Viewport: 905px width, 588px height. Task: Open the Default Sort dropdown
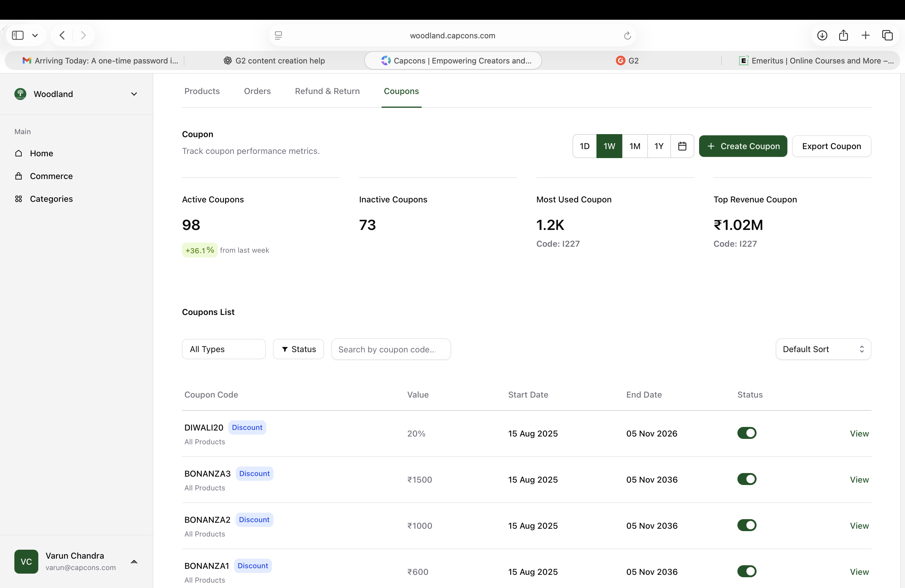(x=823, y=349)
